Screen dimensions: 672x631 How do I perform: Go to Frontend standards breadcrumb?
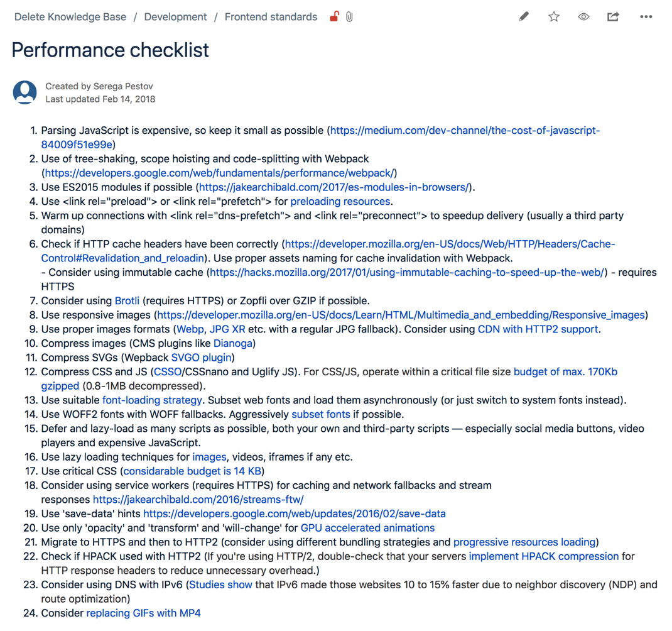coord(271,16)
